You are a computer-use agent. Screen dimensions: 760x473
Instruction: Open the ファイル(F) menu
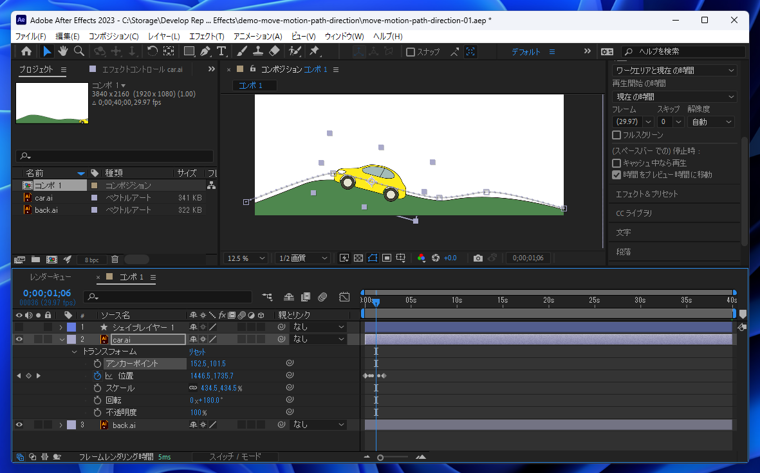[x=30, y=36]
